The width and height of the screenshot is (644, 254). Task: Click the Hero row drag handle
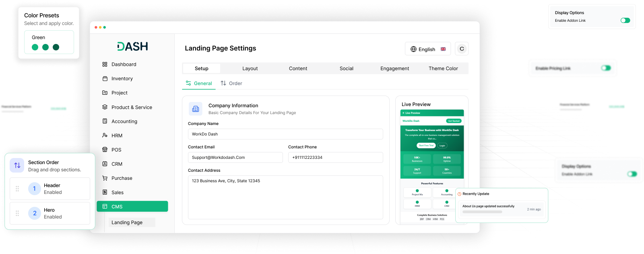[x=17, y=213]
